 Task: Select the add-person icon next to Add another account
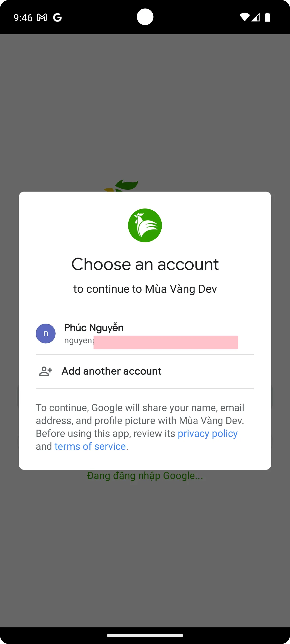click(x=45, y=371)
